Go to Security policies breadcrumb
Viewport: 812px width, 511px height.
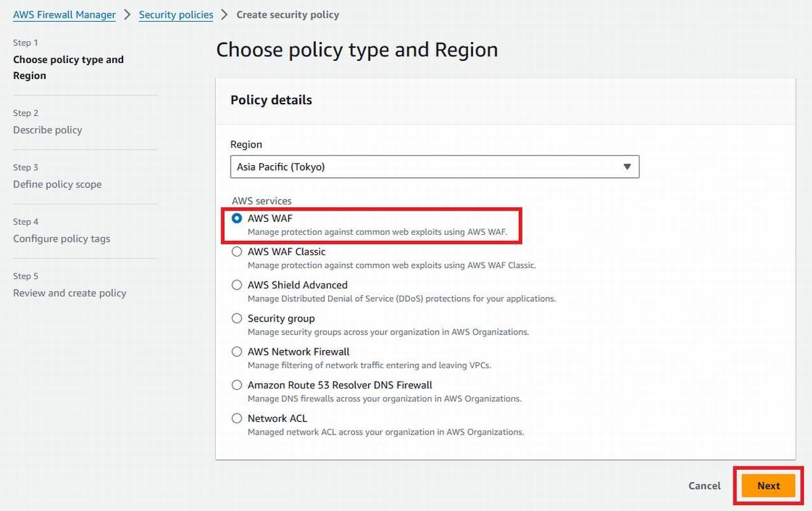(176, 14)
